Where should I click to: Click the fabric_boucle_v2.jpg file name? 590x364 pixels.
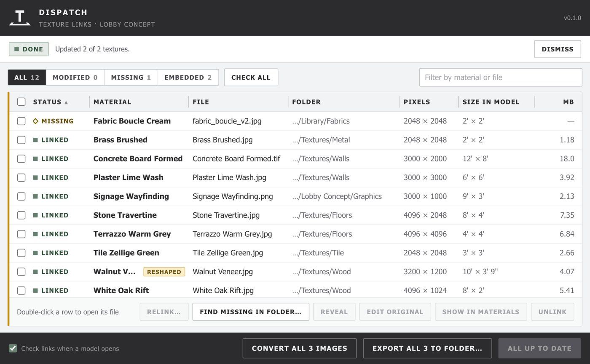227,121
